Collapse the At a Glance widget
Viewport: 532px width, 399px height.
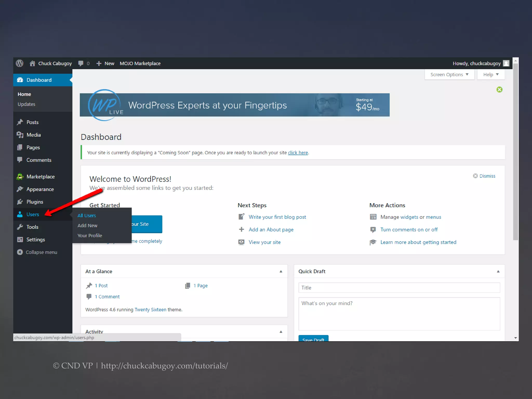pyautogui.click(x=281, y=271)
